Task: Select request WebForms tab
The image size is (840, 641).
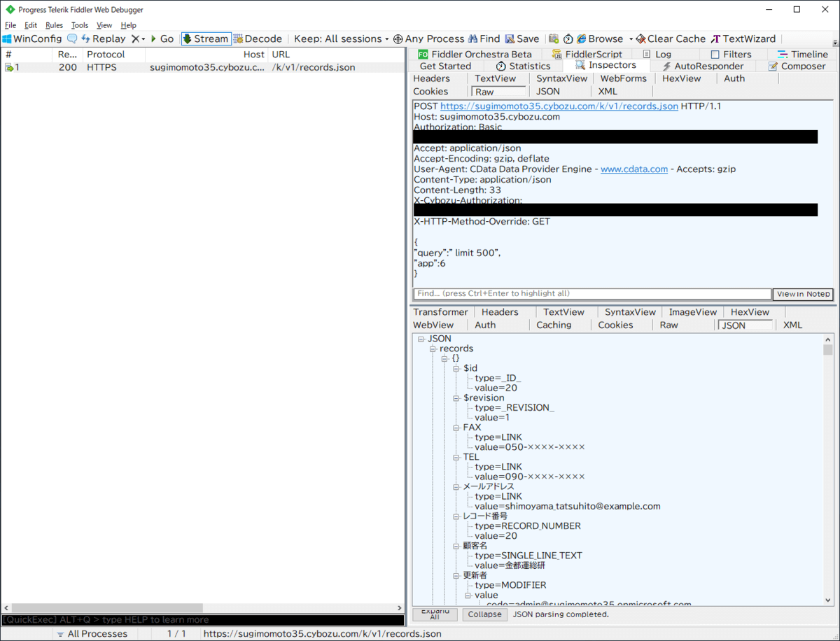Action: coord(624,78)
